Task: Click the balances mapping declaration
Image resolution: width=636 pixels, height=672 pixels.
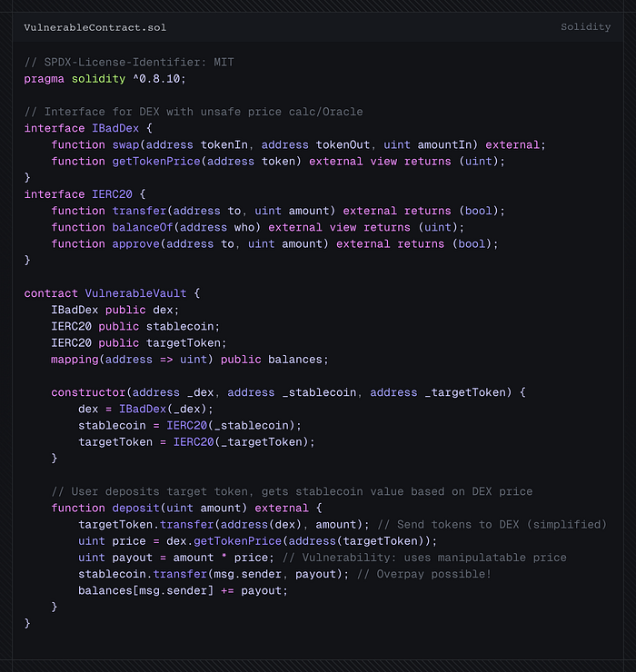Action: pos(190,359)
